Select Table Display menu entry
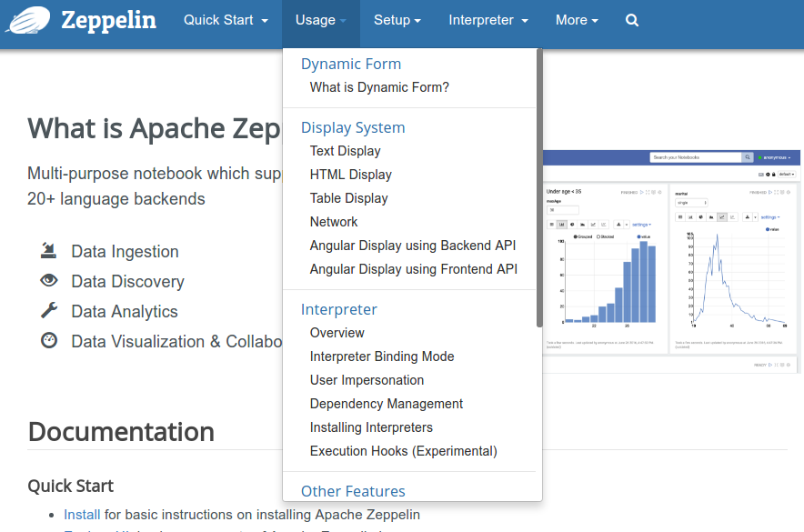 [348, 198]
